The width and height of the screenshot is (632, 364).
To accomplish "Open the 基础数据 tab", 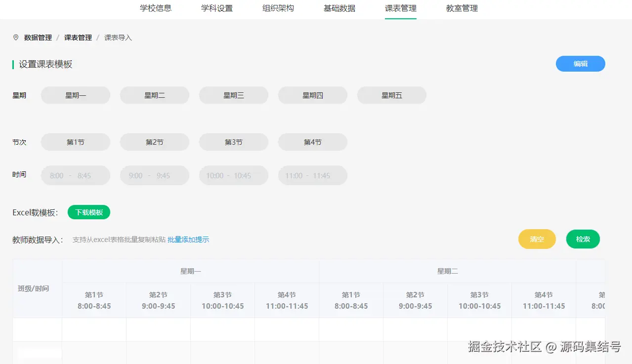I will (x=339, y=8).
